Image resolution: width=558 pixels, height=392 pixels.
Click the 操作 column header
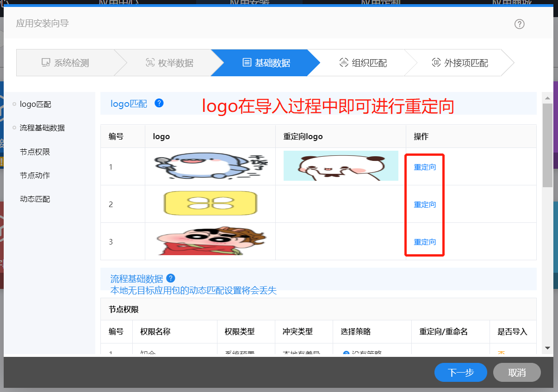tap(421, 136)
